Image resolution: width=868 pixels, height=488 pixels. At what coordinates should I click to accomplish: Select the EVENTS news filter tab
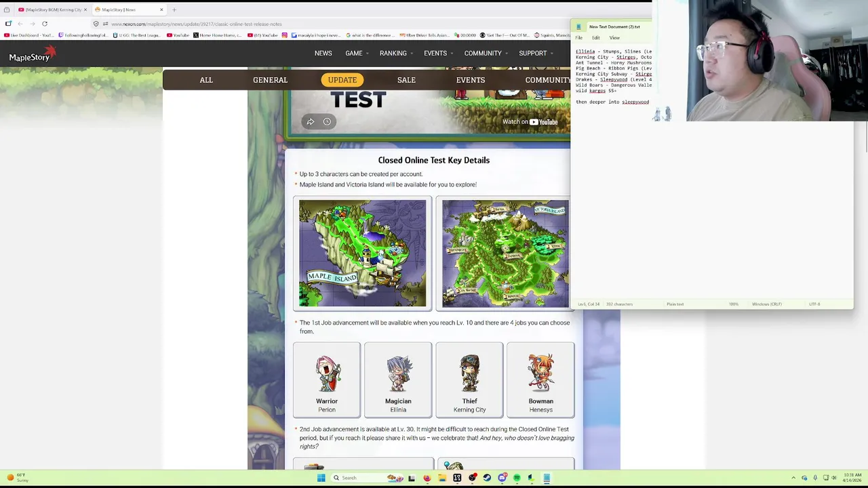471,80
